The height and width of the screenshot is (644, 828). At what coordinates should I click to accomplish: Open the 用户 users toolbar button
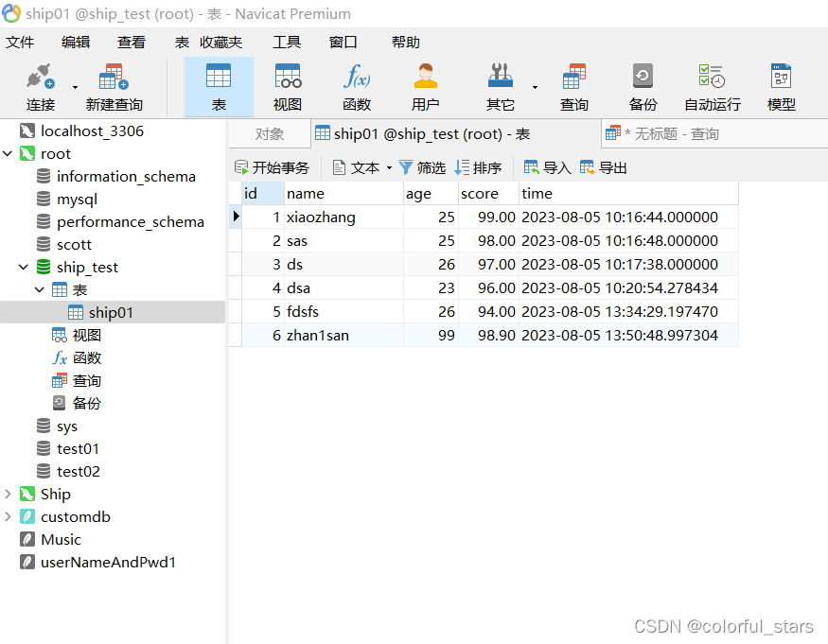pos(426,87)
